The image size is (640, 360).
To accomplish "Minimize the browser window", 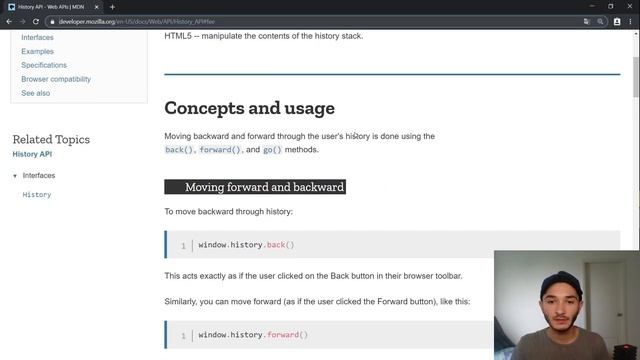I will [x=592, y=7].
